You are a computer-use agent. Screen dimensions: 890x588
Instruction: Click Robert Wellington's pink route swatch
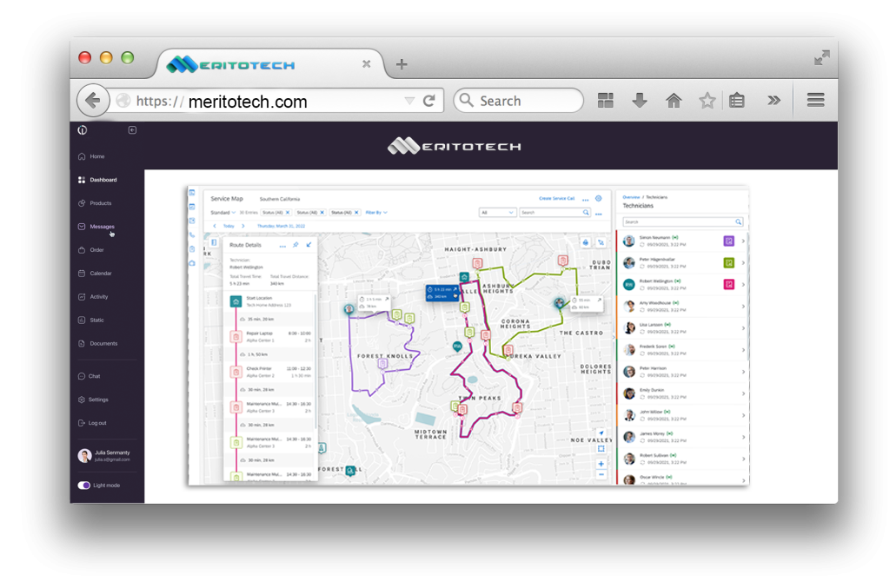coord(729,284)
